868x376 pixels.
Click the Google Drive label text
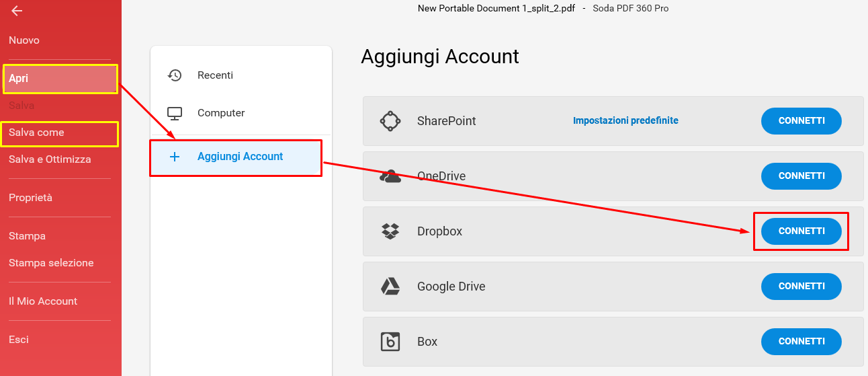[451, 287]
